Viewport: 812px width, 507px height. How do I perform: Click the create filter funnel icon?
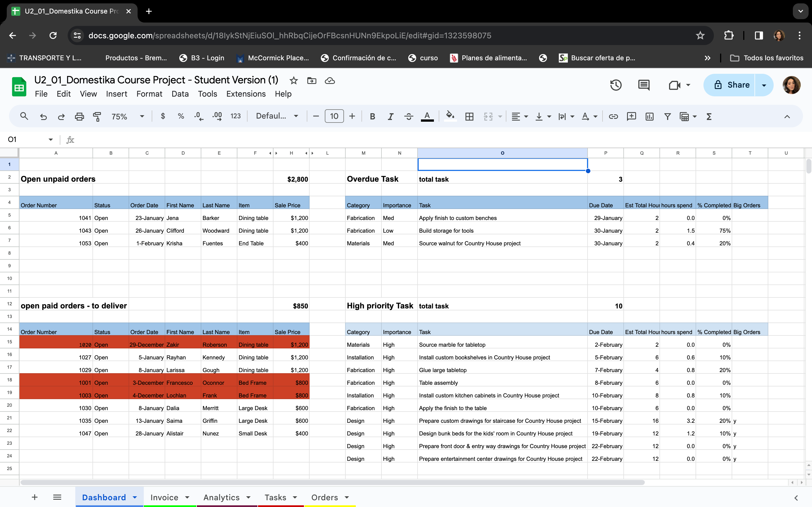tap(667, 116)
